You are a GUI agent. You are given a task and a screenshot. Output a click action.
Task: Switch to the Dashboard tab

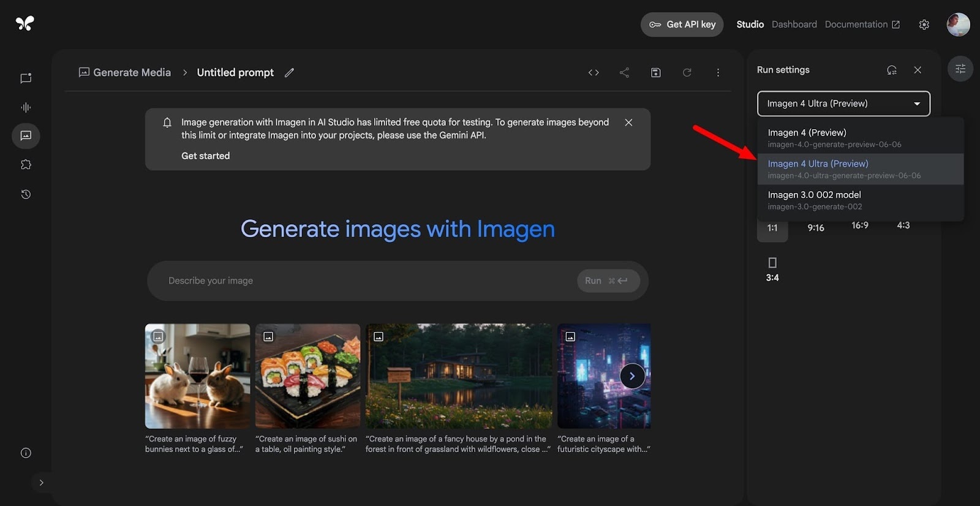(794, 25)
